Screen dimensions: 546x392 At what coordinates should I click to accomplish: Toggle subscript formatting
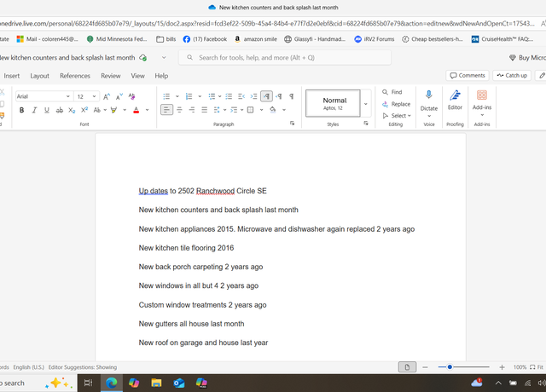[x=72, y=110]
